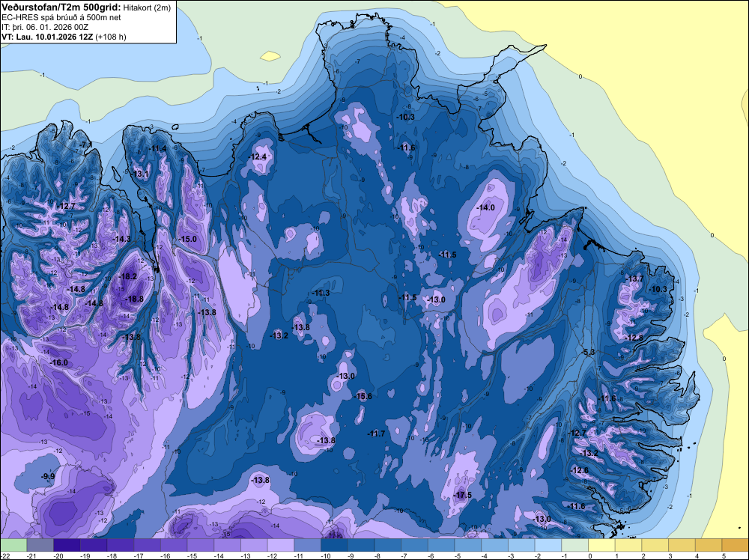Click the -16.0 temperature value

tap(58, 363)
